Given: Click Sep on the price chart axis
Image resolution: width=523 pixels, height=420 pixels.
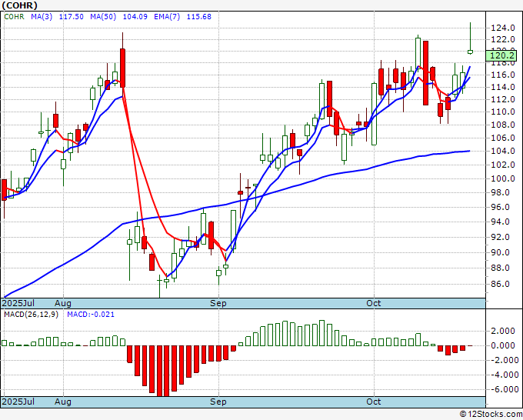Looking at the screenshot, I should [x=218, y=303].
